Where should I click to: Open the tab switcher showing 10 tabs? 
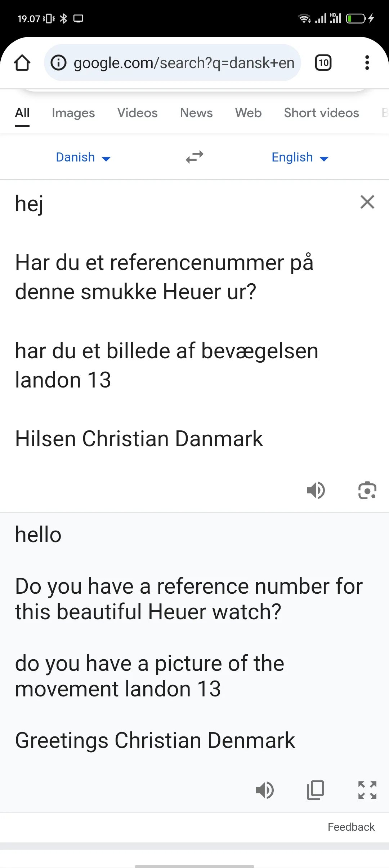pos(323,63)
